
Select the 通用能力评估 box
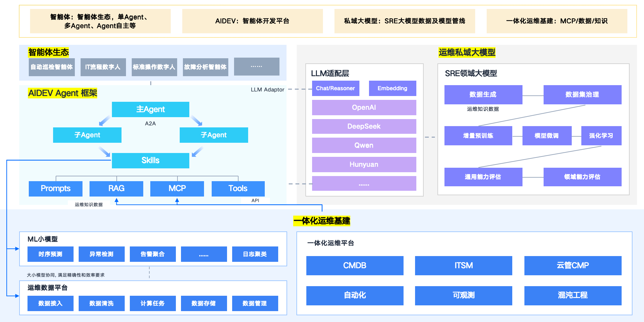click(483, 177)
